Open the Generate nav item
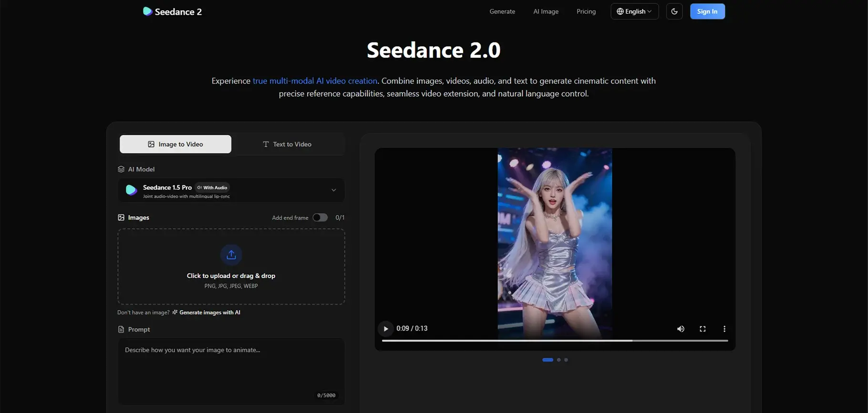868x413 pixels. point(502,11)
